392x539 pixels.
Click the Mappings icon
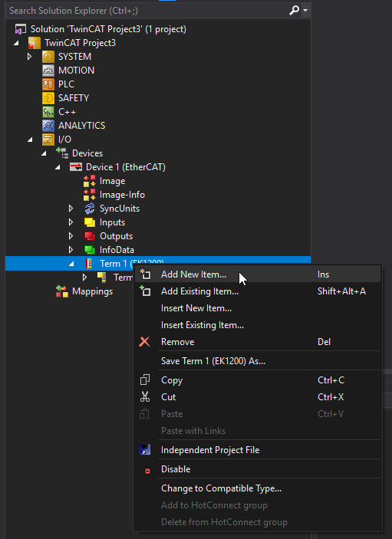click(x=62, y=291)
